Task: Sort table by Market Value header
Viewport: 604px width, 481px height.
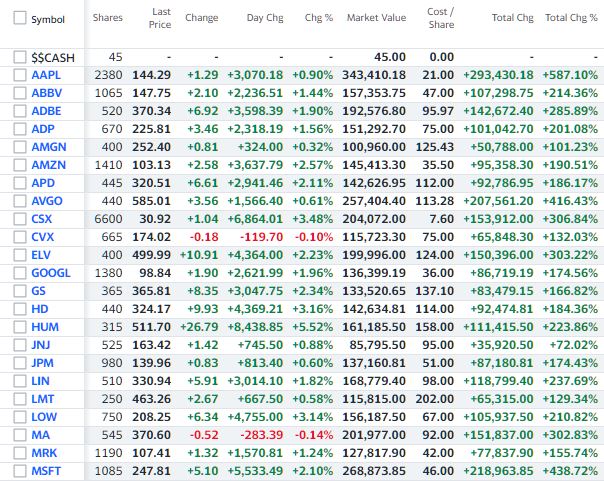Action: tap(376, 19)
